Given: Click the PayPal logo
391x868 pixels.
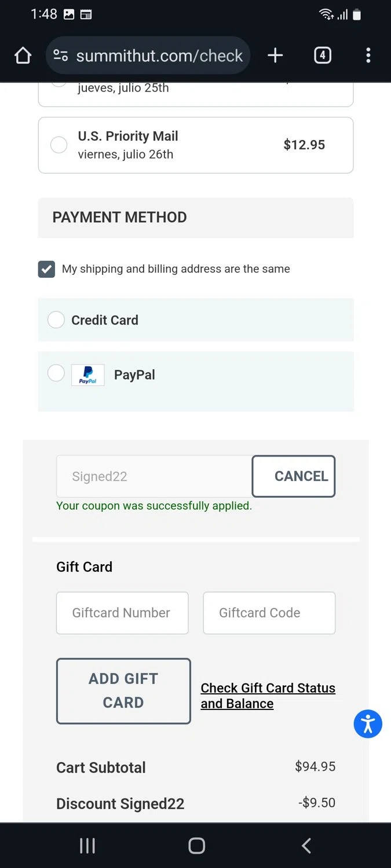Looking at the screenshot, I should pyautogui.click(x=87, y=375).
